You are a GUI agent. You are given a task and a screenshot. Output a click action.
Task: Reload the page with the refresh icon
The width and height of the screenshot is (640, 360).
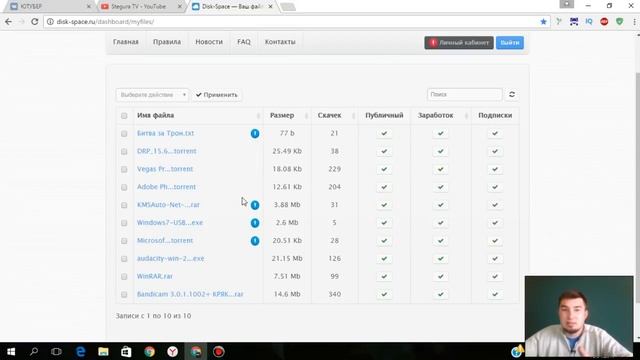coord(35,22)
